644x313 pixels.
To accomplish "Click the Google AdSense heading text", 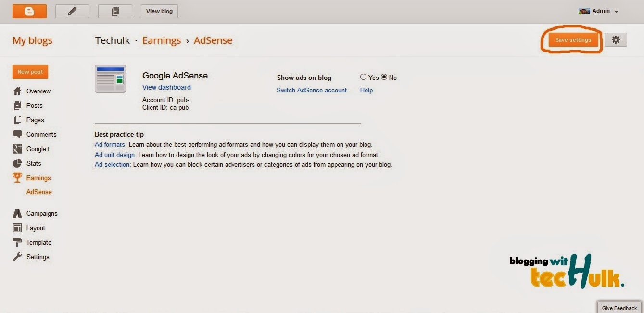I will pyautogui.click(x=175, y=76).
